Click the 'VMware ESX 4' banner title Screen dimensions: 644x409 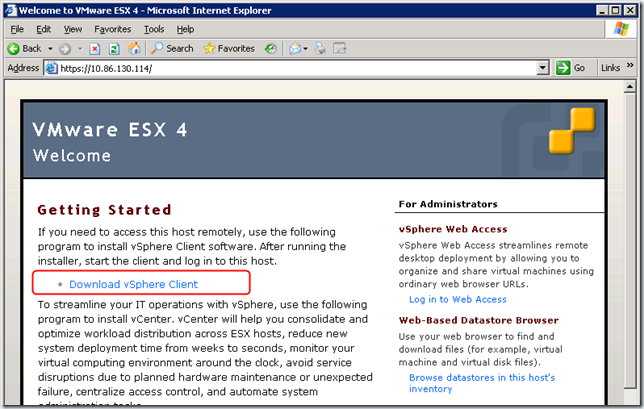(x=110, y=130)
